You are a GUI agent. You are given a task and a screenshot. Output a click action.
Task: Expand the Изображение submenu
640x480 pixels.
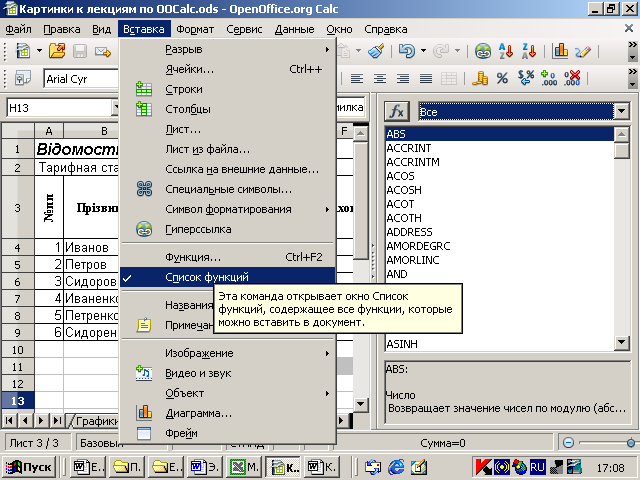click(x=227, y=353)
